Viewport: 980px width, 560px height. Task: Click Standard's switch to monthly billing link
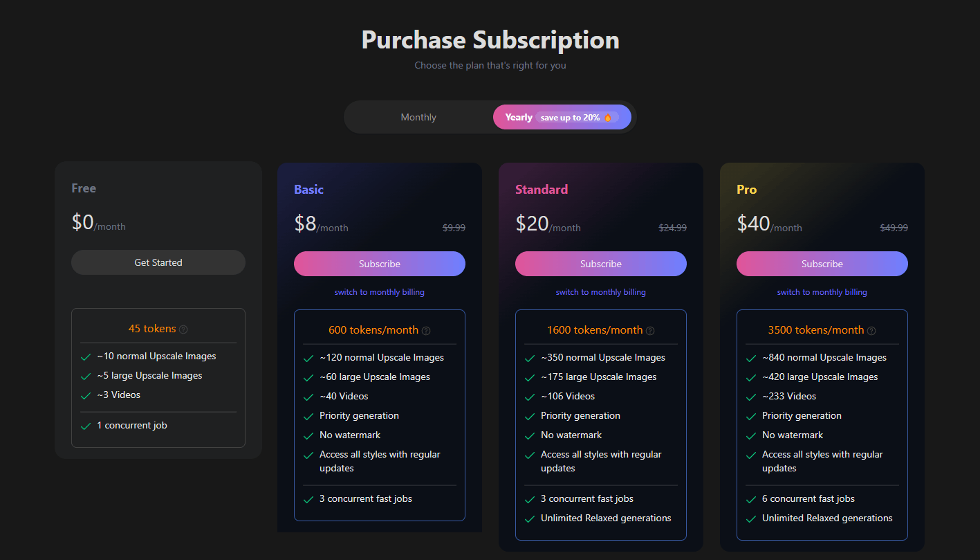601,292
